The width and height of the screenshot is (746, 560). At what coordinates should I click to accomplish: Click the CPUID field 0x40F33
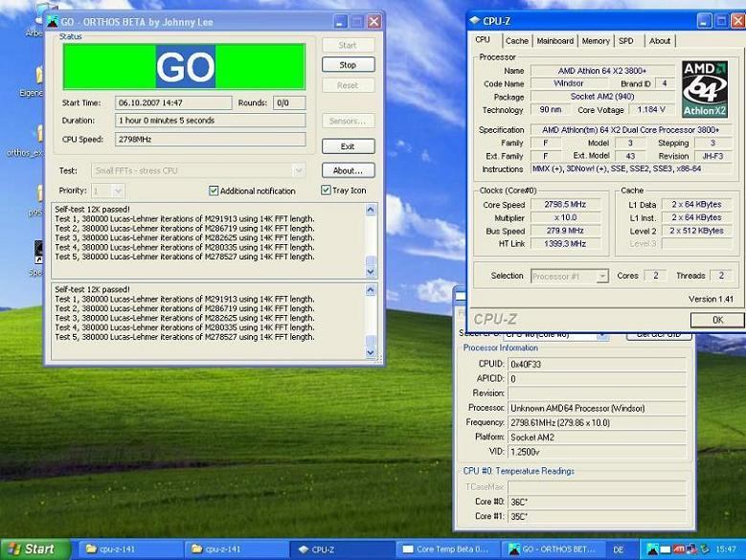(597, 364)
